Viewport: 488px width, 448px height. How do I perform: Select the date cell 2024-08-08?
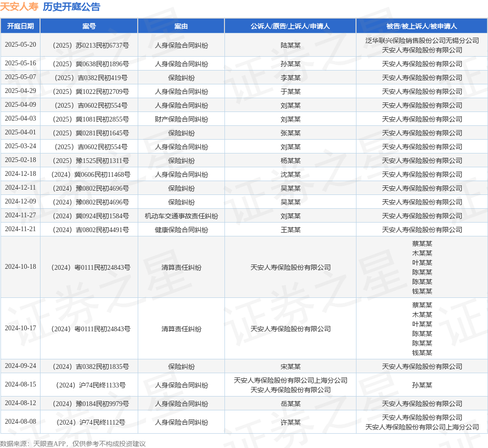pyautogui.click(x=20, y=421)
